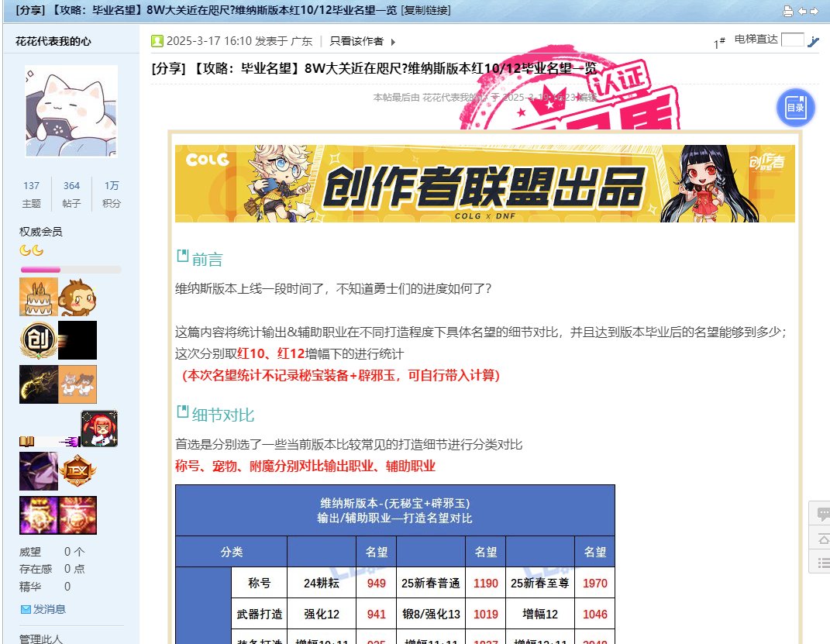Click table cell 25新春至尊
This screenshot has width=830, height=644.
pos(540,583)
